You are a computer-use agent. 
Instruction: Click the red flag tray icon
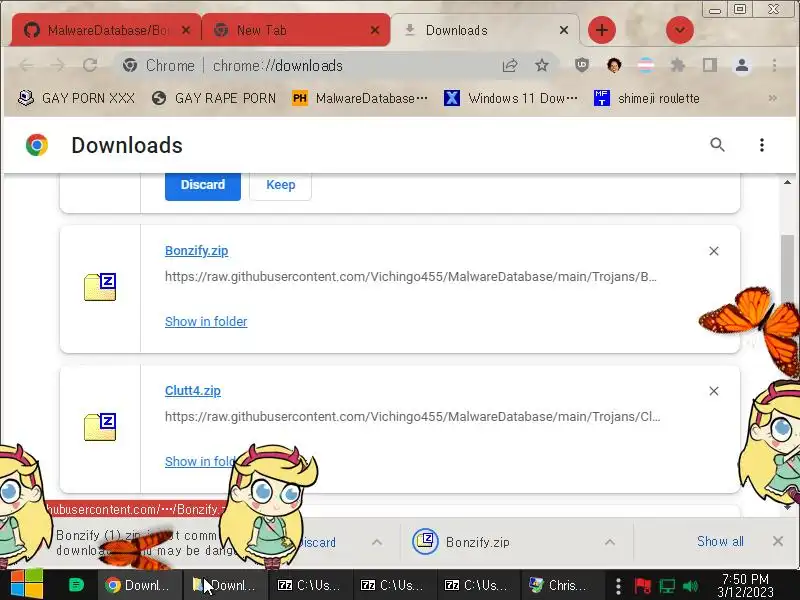642,586
